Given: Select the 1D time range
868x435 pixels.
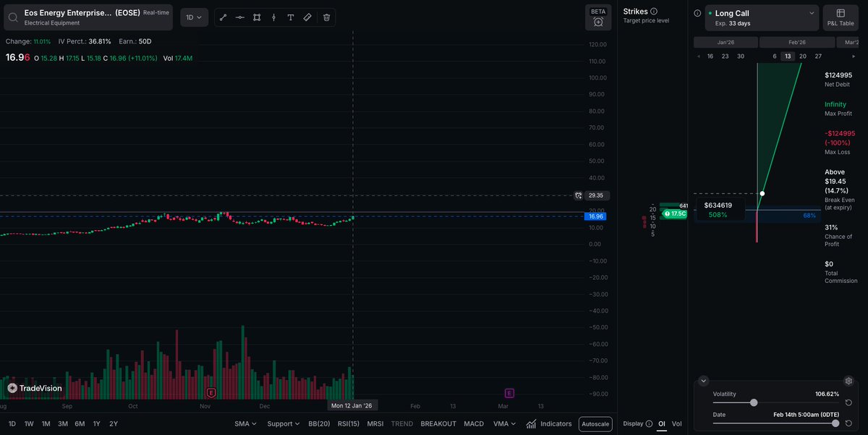Looking at the screenshot, I should [12, 424].
